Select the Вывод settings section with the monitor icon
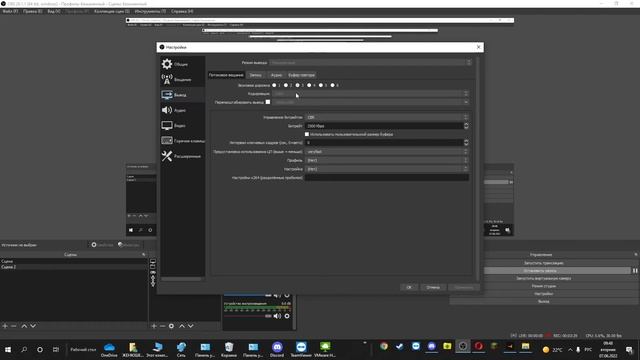 coord(182,95)
